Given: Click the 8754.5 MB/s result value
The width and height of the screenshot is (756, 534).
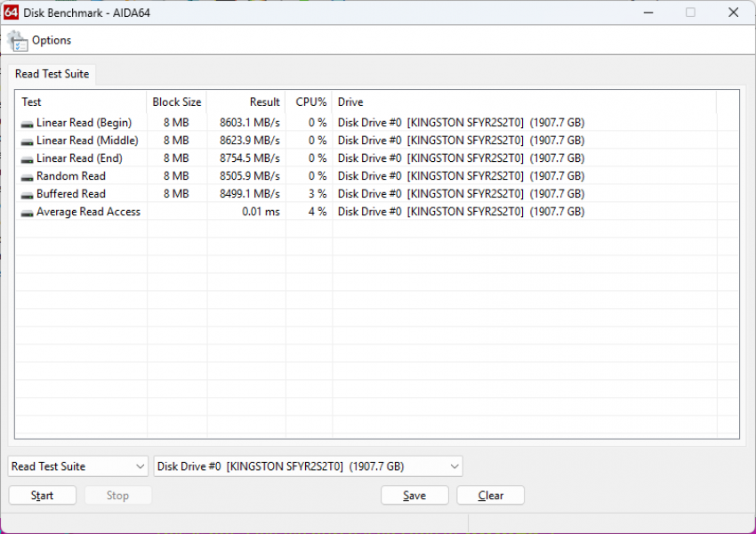Looking at the screenshot, I should pyautogui.click(x=250, y=158).
